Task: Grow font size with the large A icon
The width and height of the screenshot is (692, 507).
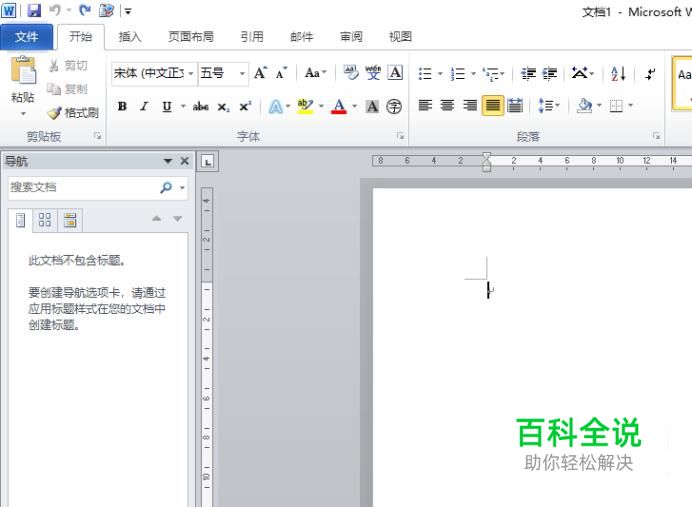Action: pos(260,73)
